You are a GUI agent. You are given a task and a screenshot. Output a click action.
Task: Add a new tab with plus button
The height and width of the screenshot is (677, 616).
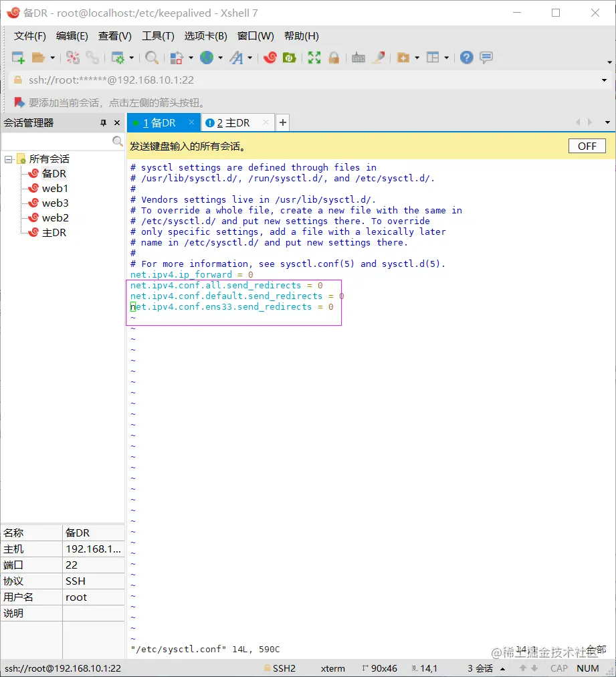[x=283, y=122]
